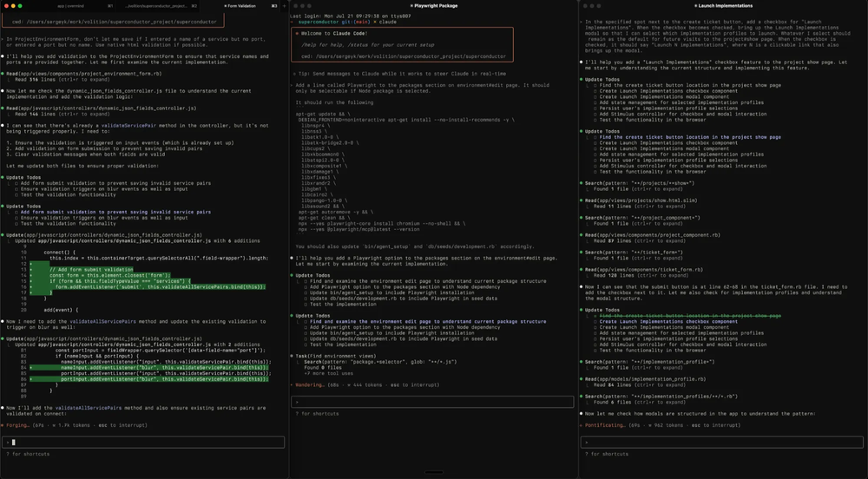Viewport: 868px width, 479px height.
Task: Click the Forging spinner status indicator
Action: pos(18,425)
